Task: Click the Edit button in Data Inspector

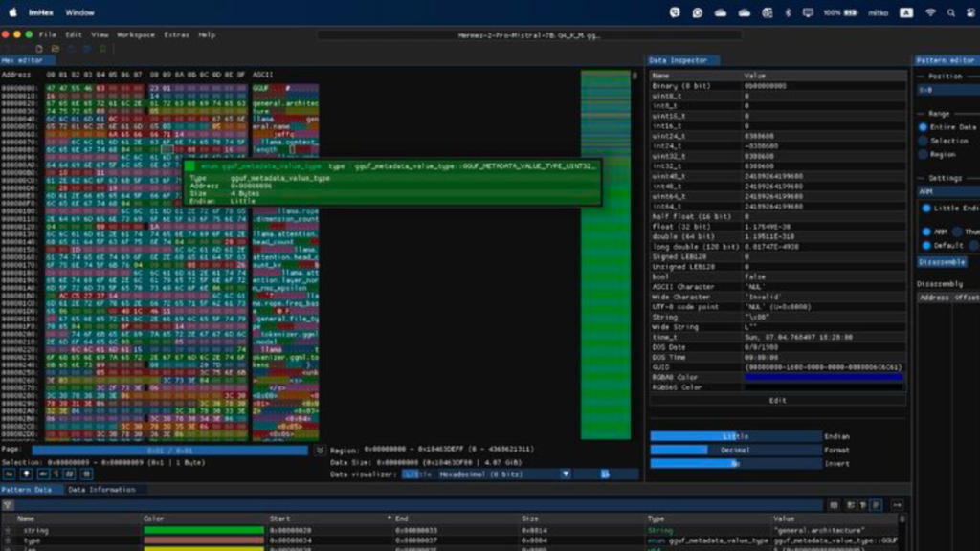Action: tap(777, 400)
